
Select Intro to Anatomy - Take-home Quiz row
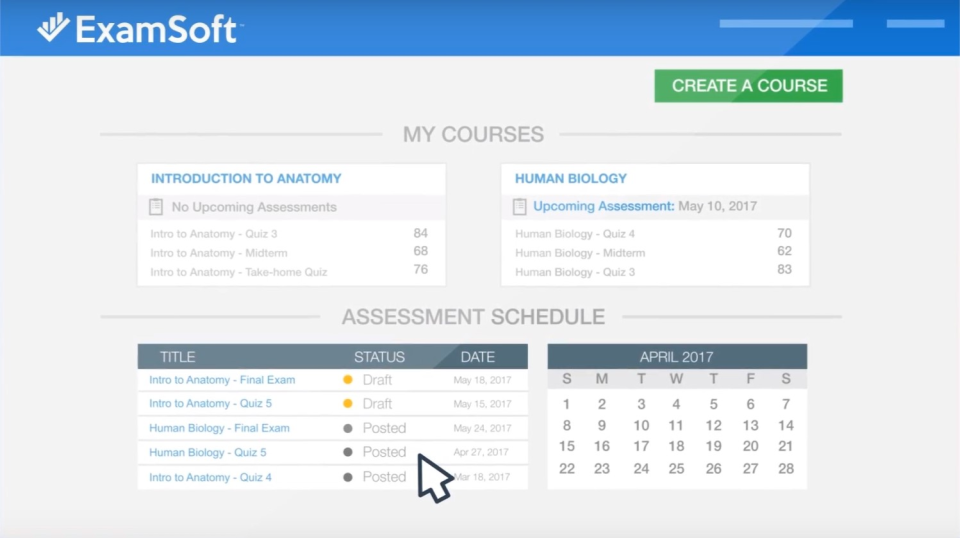pyautogui.click(x=290, y=272)
